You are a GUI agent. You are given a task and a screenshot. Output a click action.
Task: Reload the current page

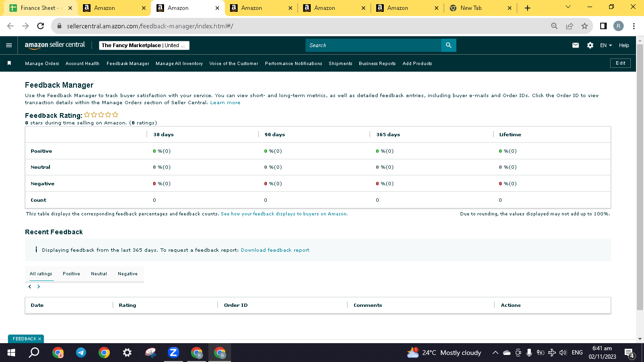(x=41, y=26)
